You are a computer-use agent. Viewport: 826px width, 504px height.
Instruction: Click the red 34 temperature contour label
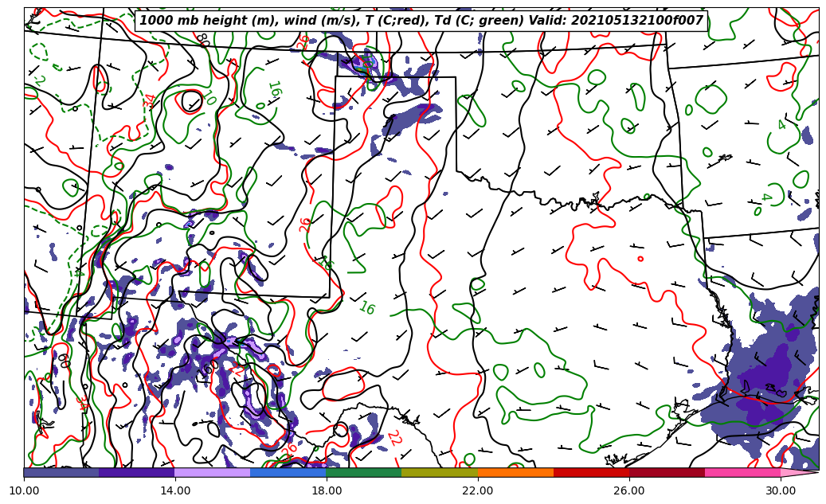150,101
